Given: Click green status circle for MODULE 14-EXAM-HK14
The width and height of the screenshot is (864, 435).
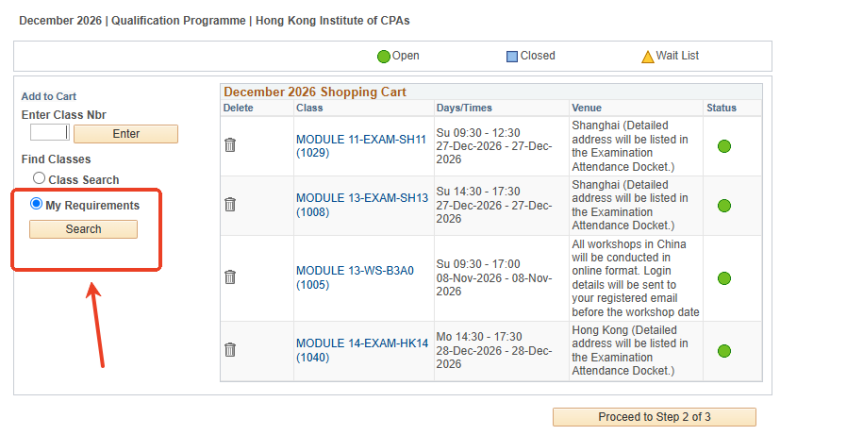Looking at the screenshot, I should [724, 351].
